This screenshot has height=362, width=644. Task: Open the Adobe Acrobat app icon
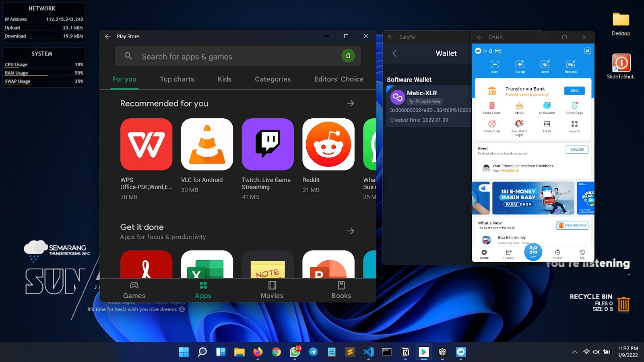tap(146, 264)
